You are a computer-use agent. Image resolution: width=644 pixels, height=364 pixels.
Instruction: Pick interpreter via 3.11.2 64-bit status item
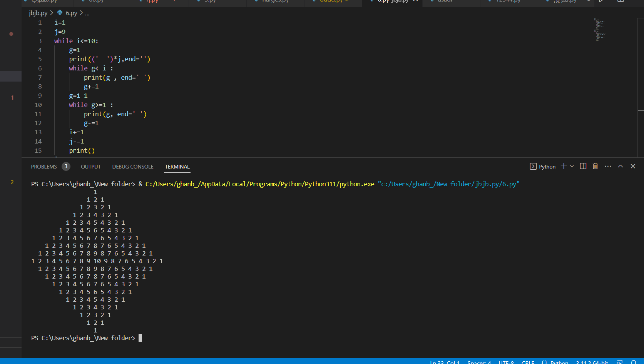(x=592, y=362)
